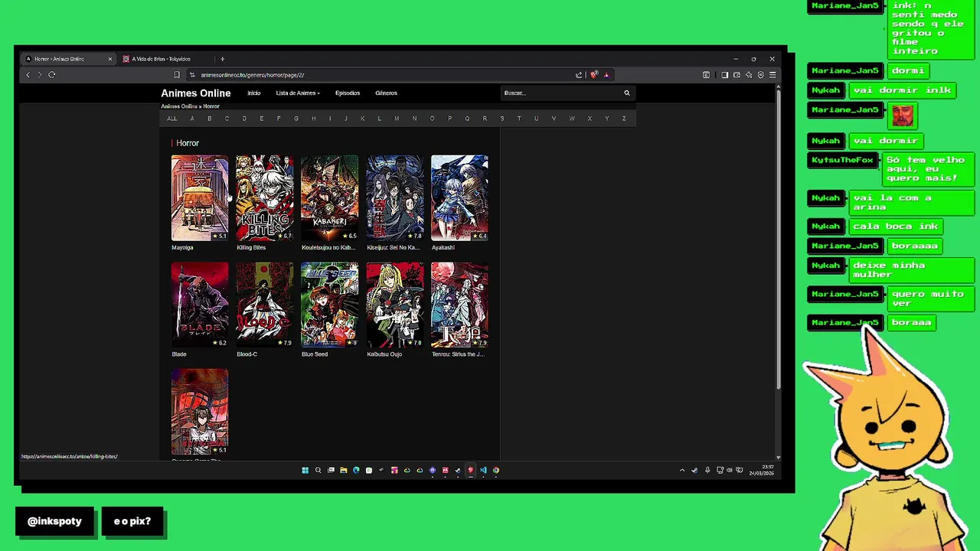Filter animes by letter M
Viewport: 980px width, 551px height.
click(x=397, y=119)
